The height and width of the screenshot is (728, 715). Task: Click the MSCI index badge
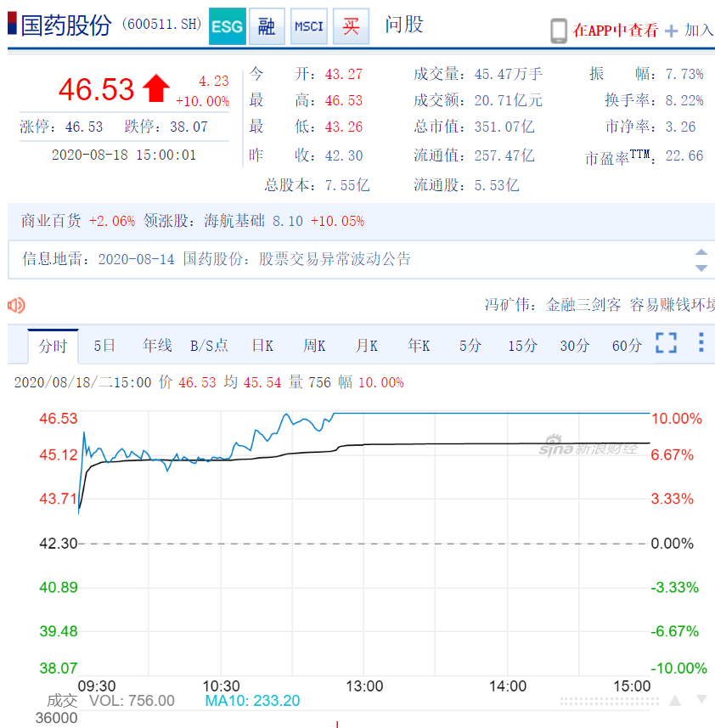point(309,26)
